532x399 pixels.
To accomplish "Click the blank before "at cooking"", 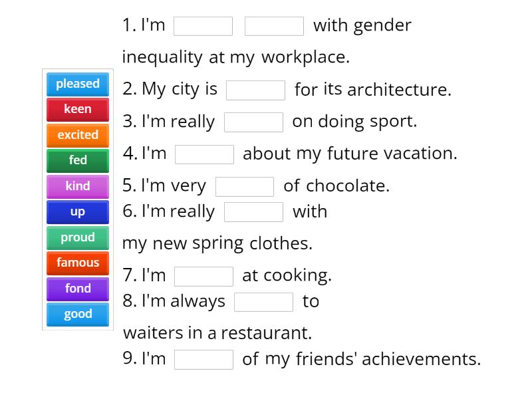I will [203, 275].
